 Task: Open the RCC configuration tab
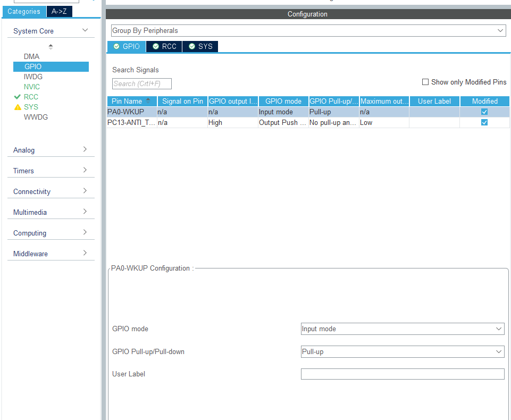(x=164, y=46)
